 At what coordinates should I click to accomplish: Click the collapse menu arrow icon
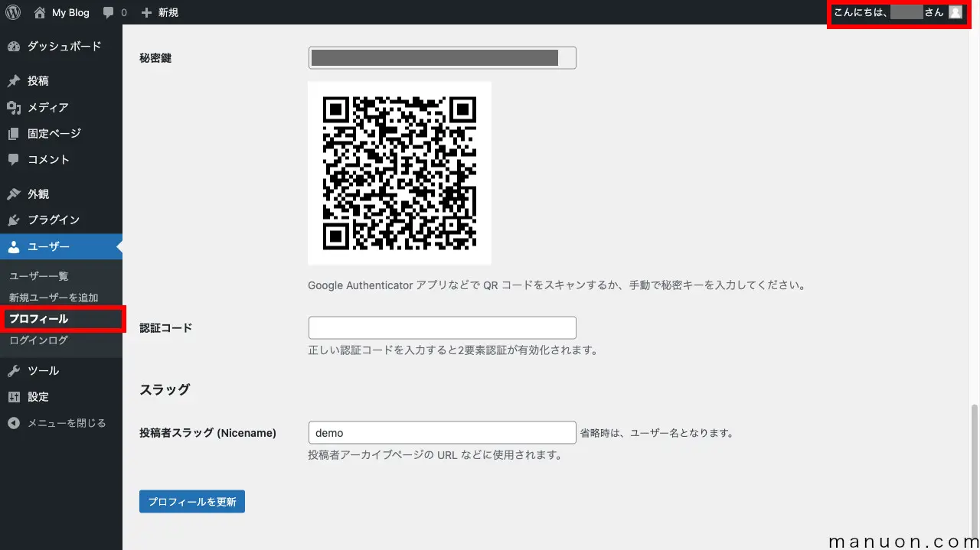pyautogui.click(x=14, y=423)
